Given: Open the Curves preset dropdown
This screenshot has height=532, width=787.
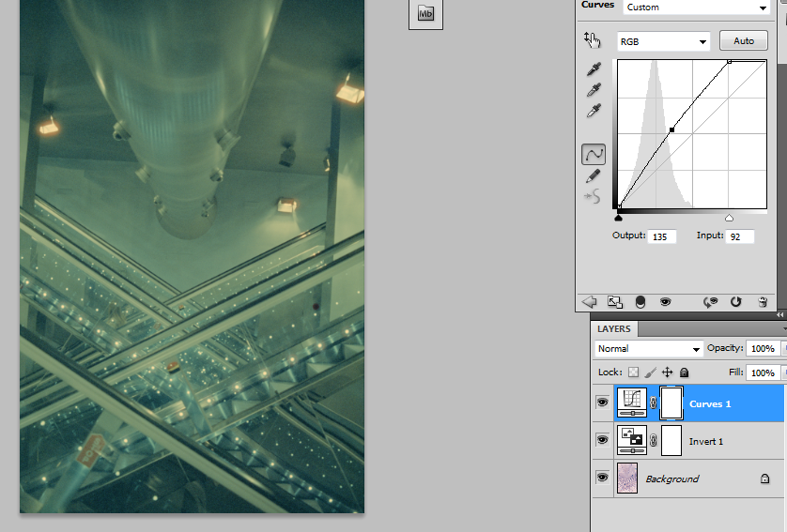Looking at the screenshot, I should [x=696, y=8].
